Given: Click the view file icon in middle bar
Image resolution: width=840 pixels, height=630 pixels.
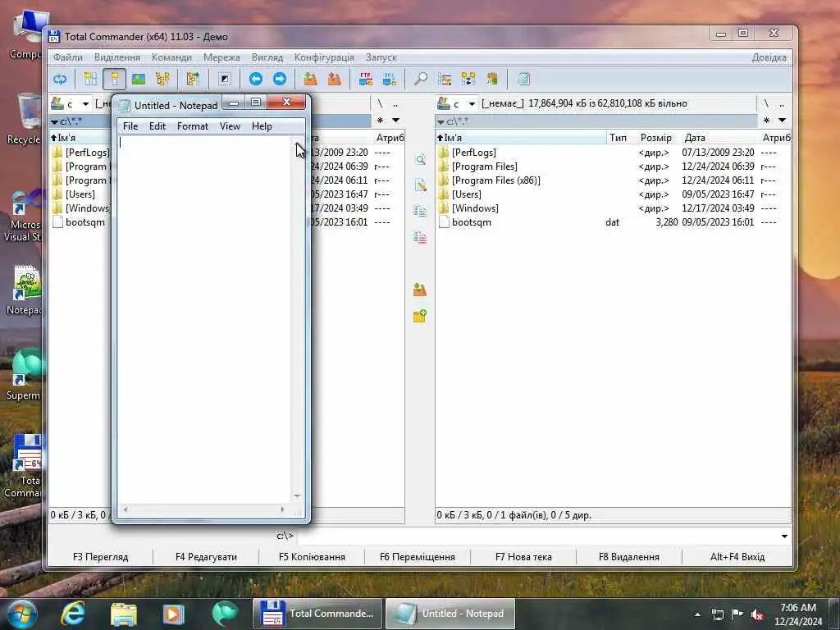Looking at the screenshot, I should [x=421, y=160].
